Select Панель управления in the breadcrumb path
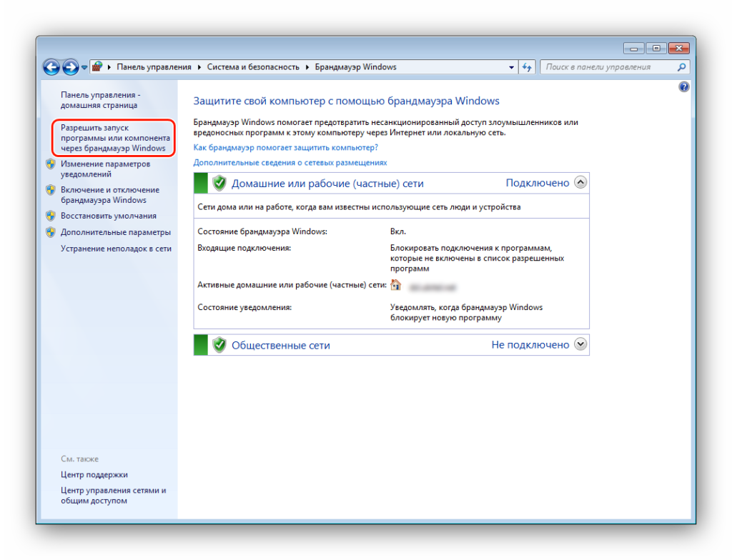Image resolution: width=732 pixels, height=560 pixels. click(x=154, y=67)
